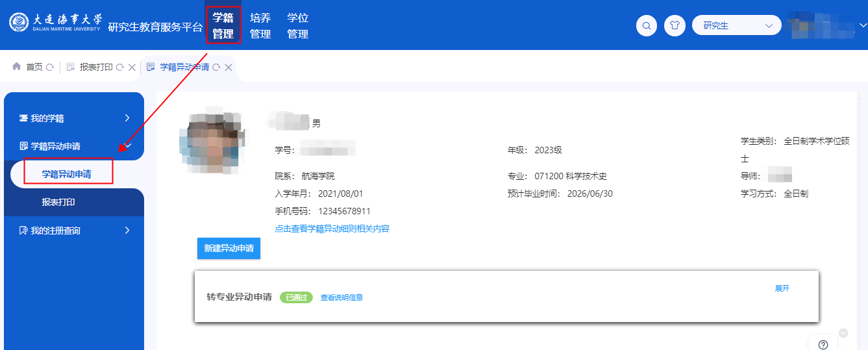Click the help question mark icon
The image size is (868, 350).
[823, 344]
